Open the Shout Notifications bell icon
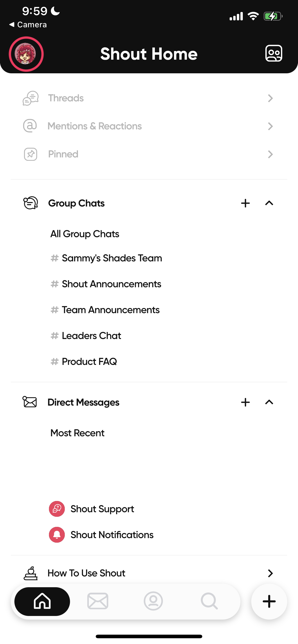The height and width of the screenshot is (644, 298). (57, 535)
